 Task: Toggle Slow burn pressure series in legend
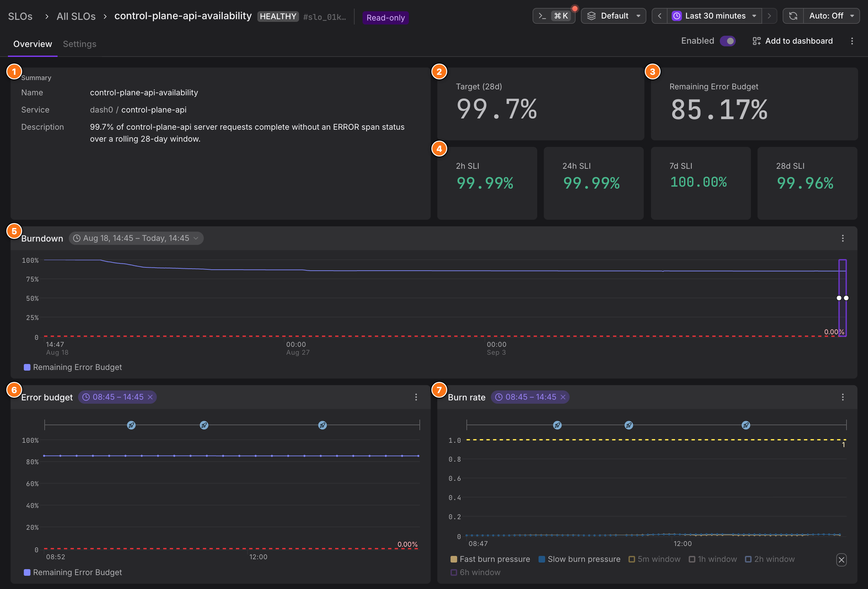[x=579, y=560]
